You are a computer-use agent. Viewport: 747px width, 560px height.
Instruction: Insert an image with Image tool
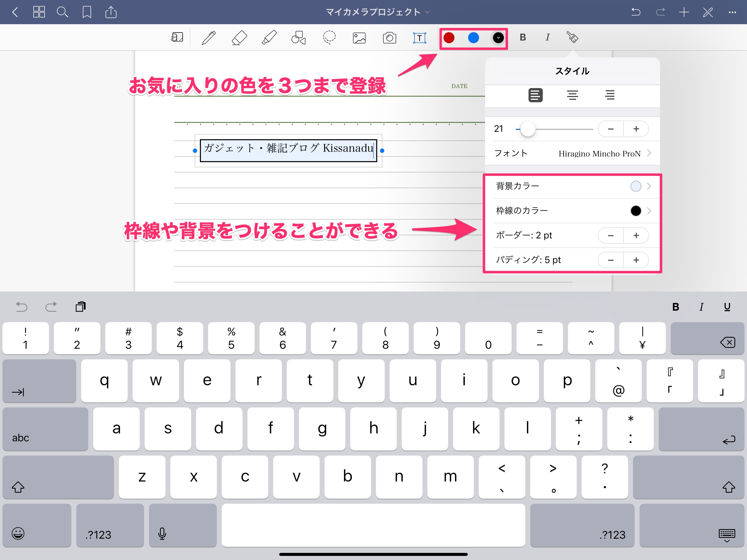coord(359,37)
